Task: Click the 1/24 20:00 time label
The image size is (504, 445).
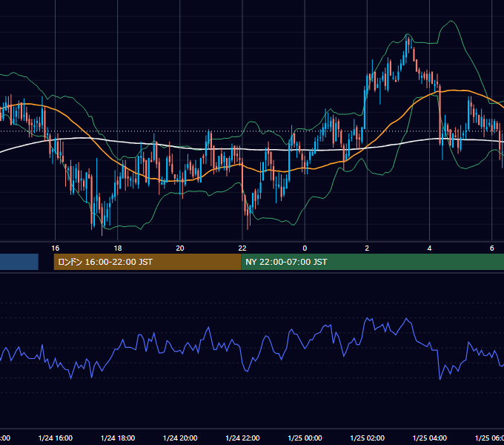Action: tap(180, 438)
